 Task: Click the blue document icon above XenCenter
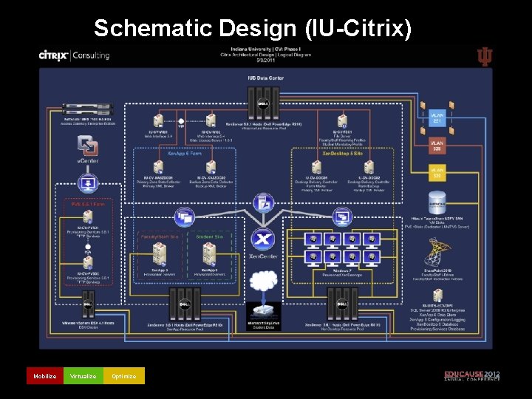[264, 203]
